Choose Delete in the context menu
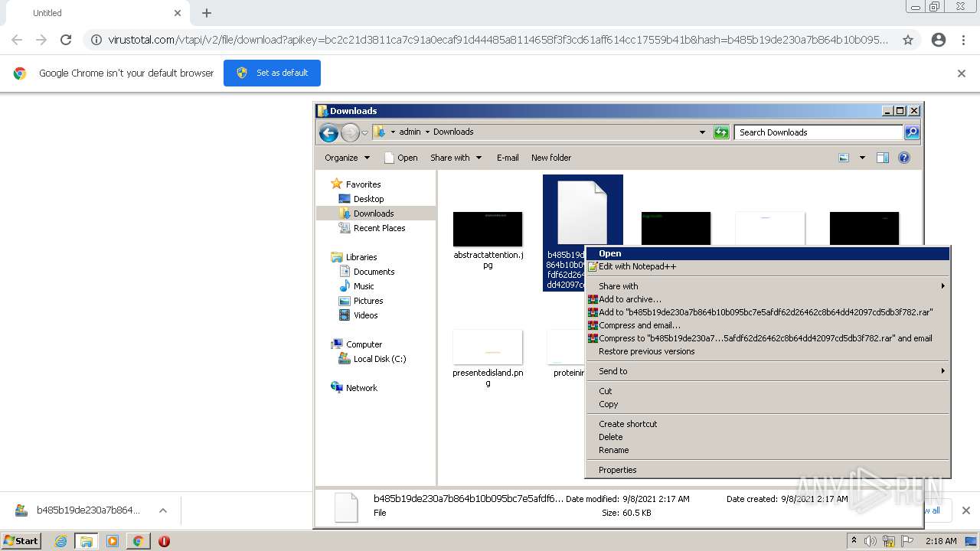980x551 pixels. [767, 437]
